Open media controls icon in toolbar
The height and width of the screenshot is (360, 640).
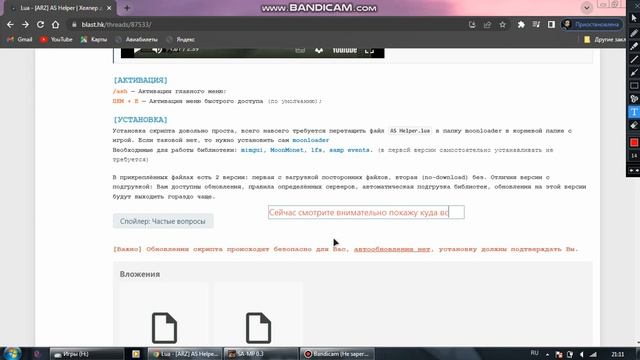coord(536,24)
